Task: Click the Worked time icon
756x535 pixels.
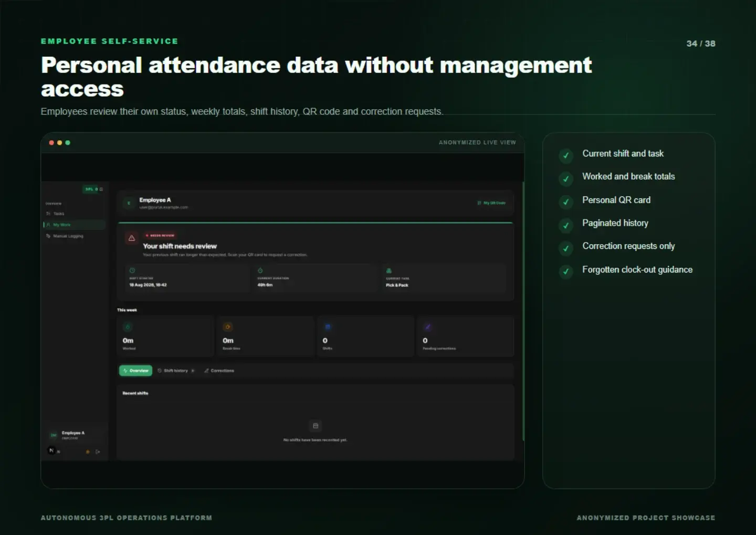Action: [128, 327]
